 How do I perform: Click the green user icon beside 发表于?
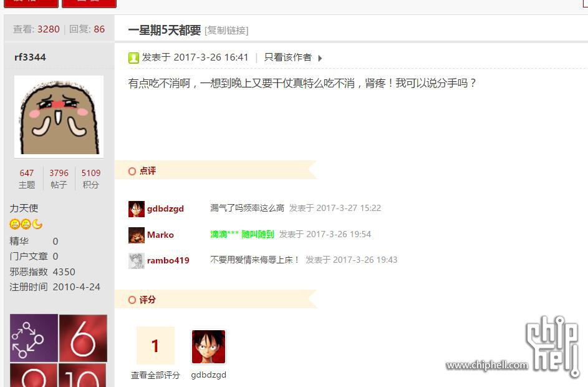pyautogui.click(x=133, y=58)
